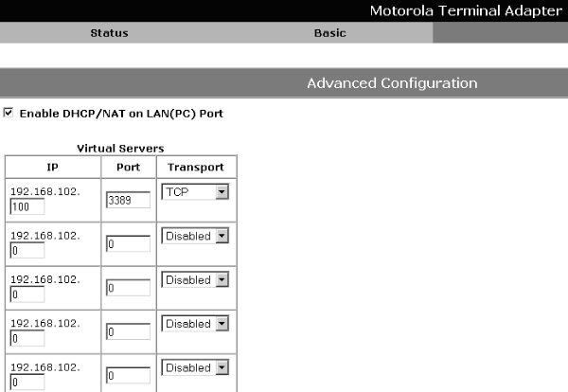
Task: Click the Advanced Configuration header
Action: (392, 83)
